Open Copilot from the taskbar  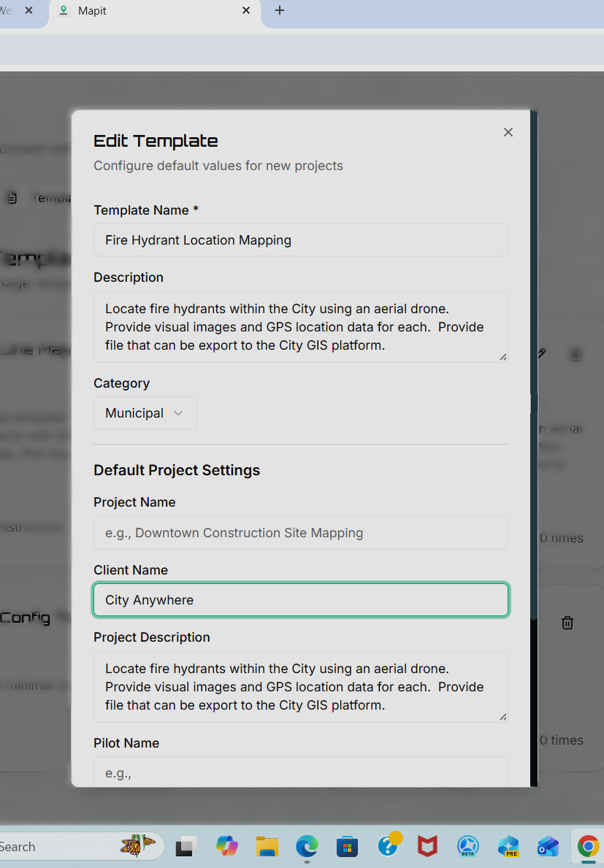tap(226, 847)
